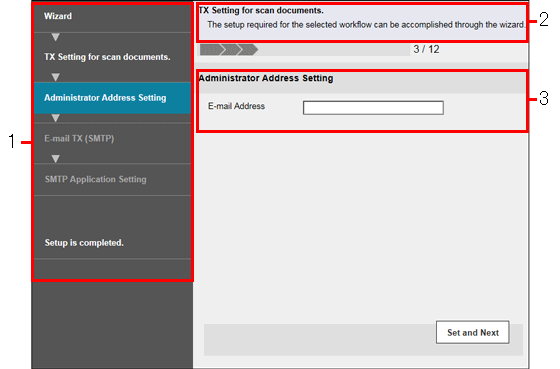Click the E-mail Address label
This screenshot has width=560, height=369.
point(236,106)
